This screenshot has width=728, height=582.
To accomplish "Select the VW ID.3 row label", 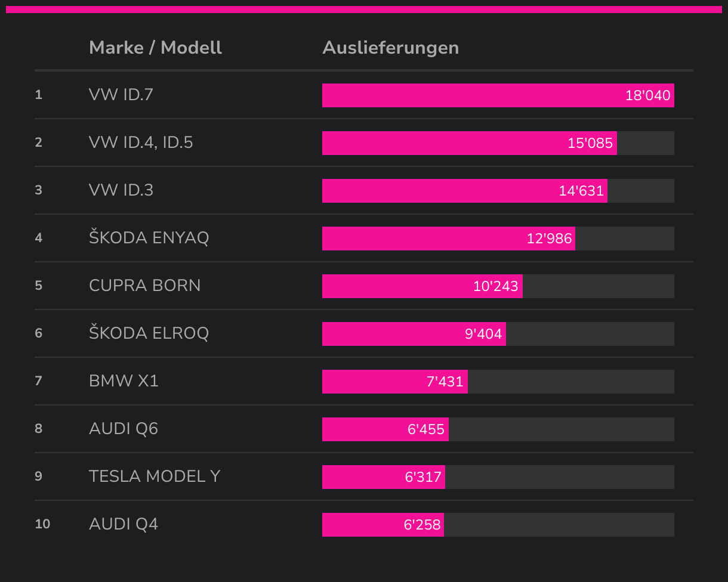I will [x=121, y=190].
